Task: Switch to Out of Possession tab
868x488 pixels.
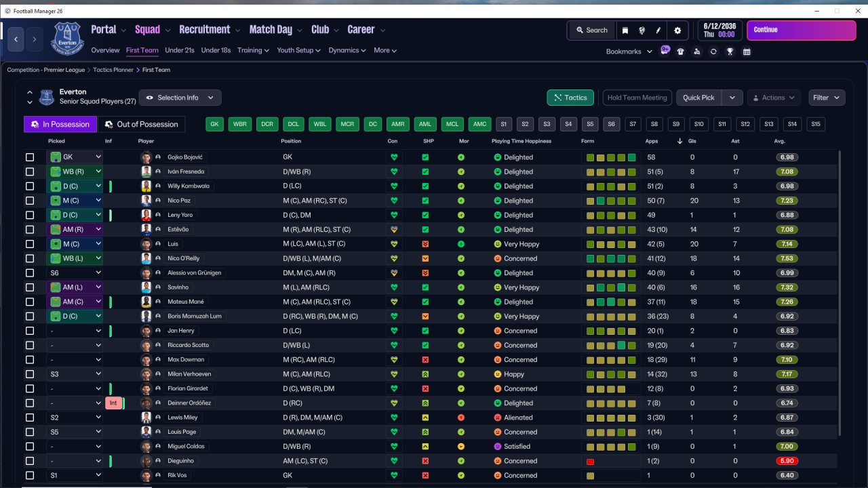Action: [x=141, y=124]
